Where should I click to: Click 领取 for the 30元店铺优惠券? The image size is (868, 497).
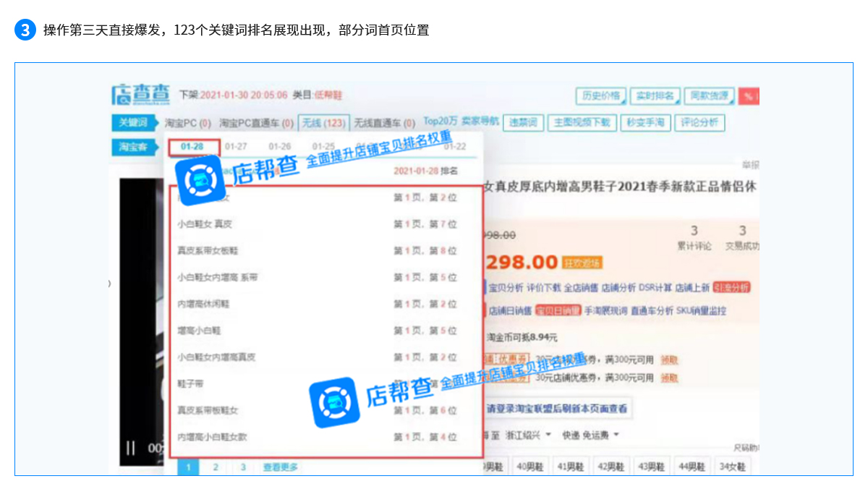click(x=669, y=378)
